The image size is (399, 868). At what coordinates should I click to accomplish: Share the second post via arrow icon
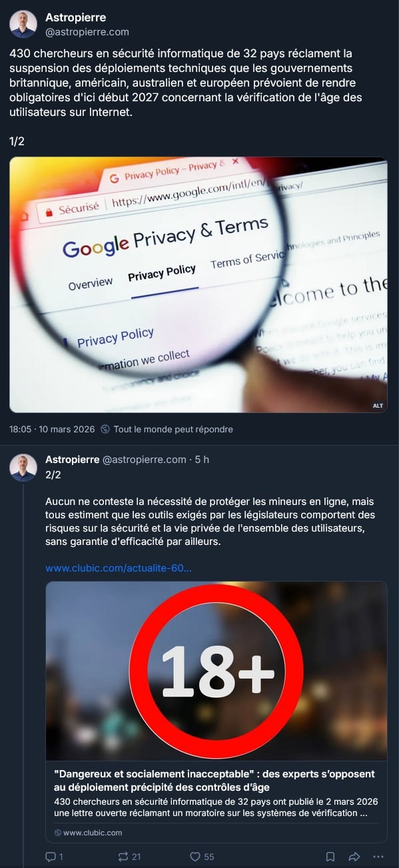[354, 857]
